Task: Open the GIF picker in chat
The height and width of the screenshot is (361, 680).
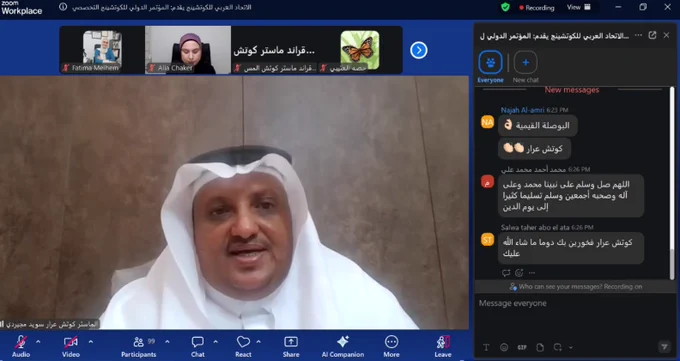Action: [522, 348]
